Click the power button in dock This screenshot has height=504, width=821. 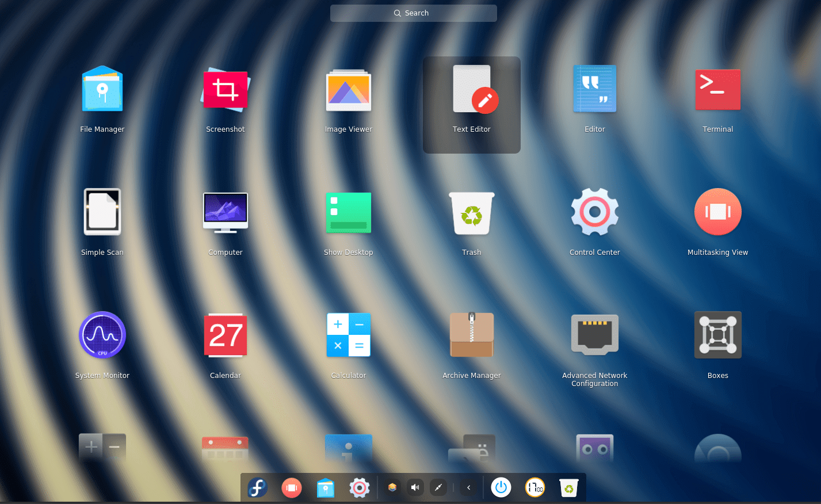501,487
